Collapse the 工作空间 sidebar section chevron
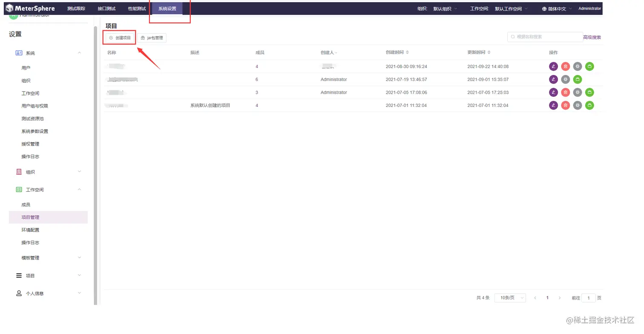The height and width of the screenshot is (334, 644). (x=79, y=190)
